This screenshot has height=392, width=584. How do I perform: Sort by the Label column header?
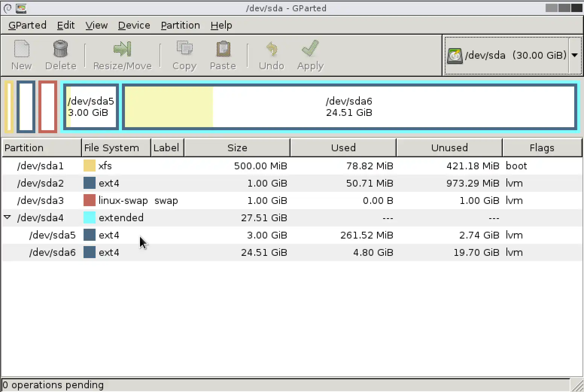pos(167,147)
